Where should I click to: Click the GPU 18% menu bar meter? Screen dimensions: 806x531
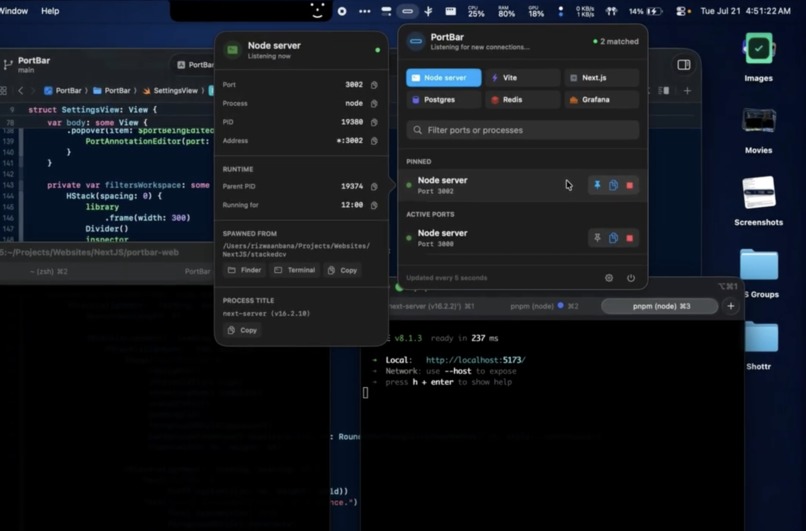tap(536, 11)
